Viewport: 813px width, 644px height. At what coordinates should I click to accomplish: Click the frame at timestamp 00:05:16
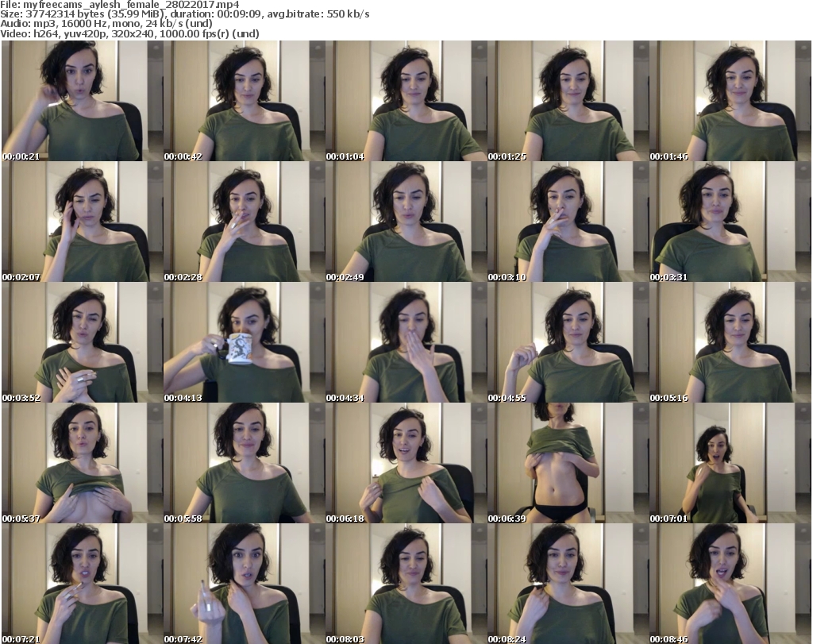pyautogui.click(x=730, y=342)
